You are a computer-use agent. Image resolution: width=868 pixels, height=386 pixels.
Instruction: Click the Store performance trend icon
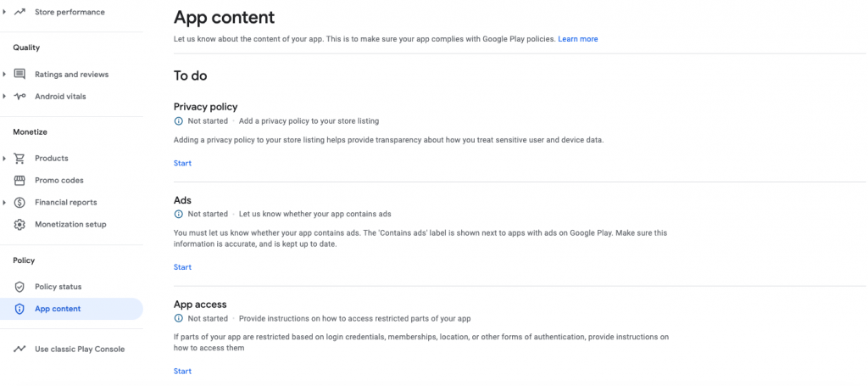click(19, 12)
